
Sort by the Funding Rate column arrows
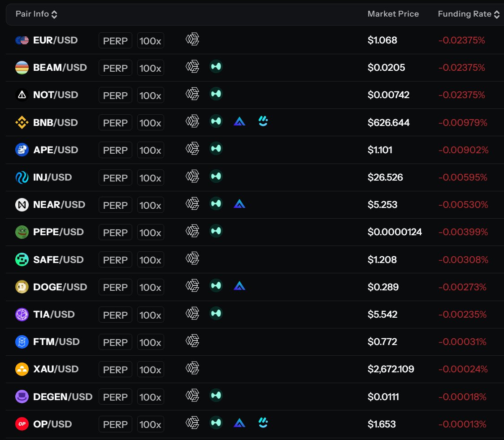[497, 14]
